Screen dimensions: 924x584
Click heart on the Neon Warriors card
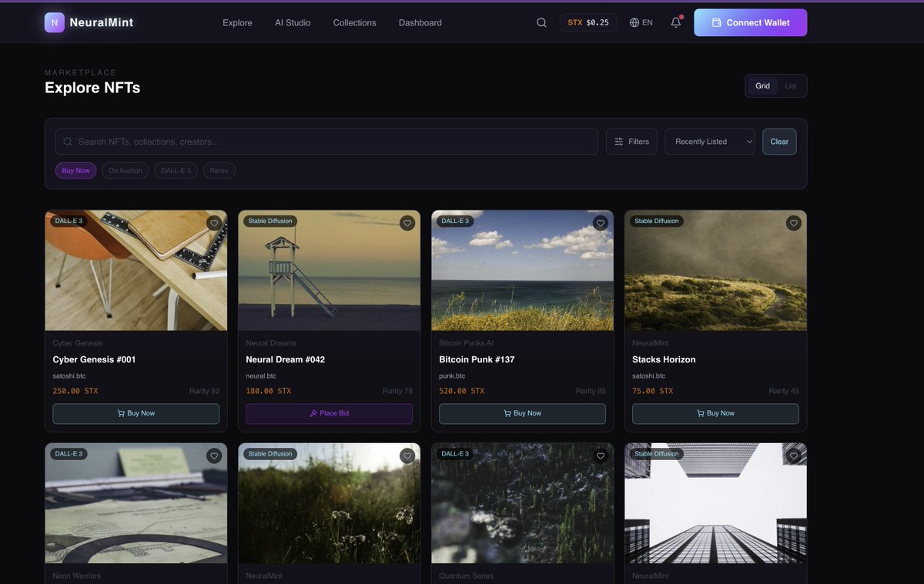coord(214,456)
